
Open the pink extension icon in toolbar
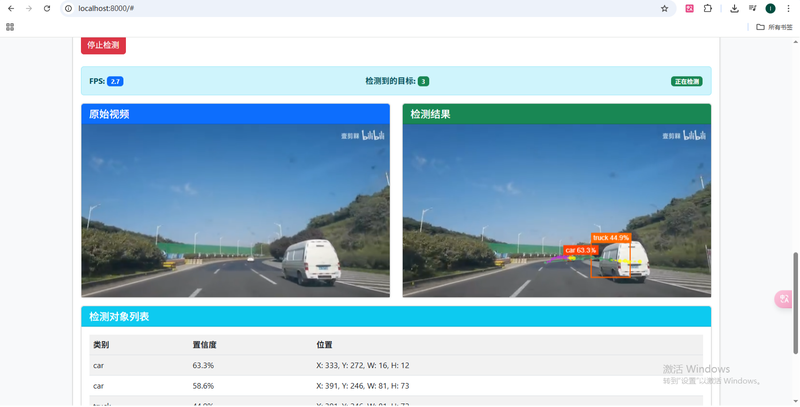click(x=689, y=9)
